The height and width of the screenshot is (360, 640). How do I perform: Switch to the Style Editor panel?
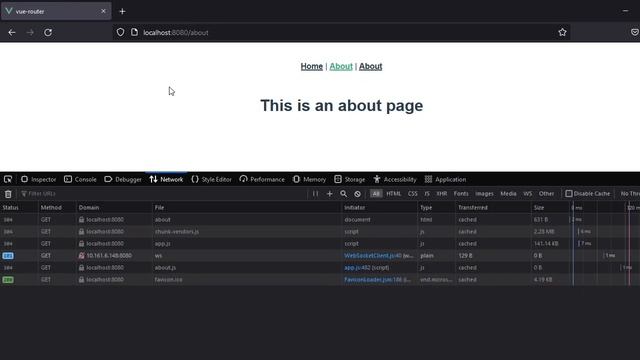[211, 180]
